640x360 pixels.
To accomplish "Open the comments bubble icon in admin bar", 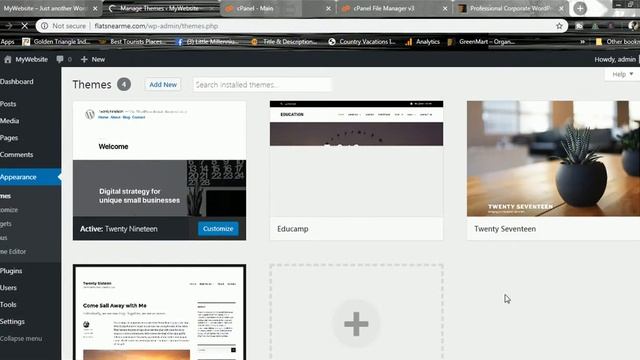I will click(60, 60).
